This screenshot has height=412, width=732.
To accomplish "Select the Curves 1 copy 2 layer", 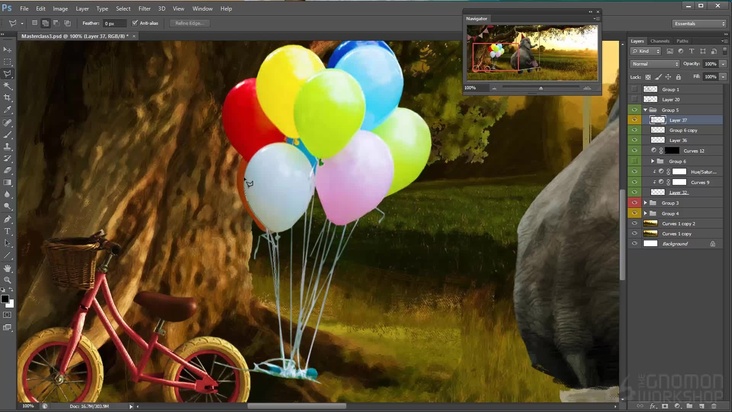I will 676,223.
